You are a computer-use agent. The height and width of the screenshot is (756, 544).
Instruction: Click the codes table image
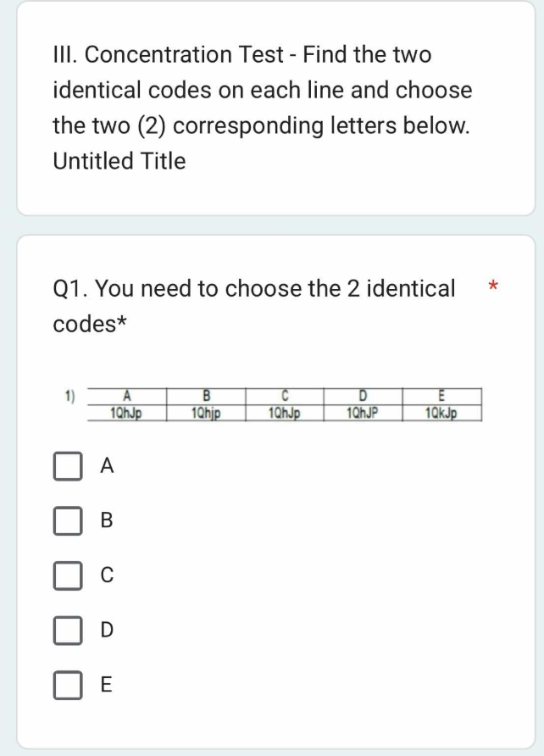coord(285,404)
